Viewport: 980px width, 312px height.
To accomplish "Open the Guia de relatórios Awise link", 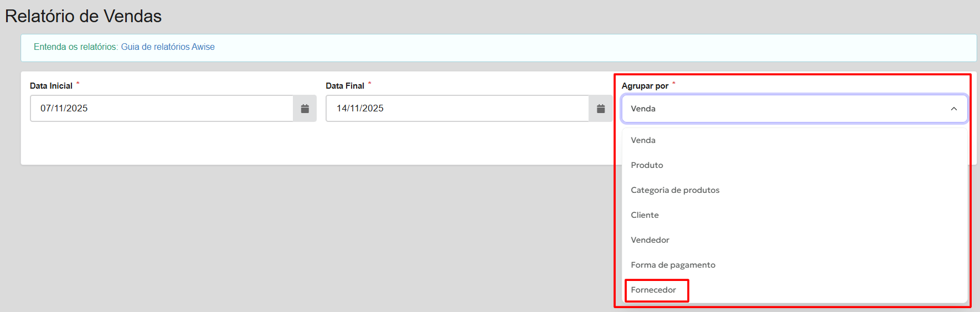I will [x=168, y=47].
